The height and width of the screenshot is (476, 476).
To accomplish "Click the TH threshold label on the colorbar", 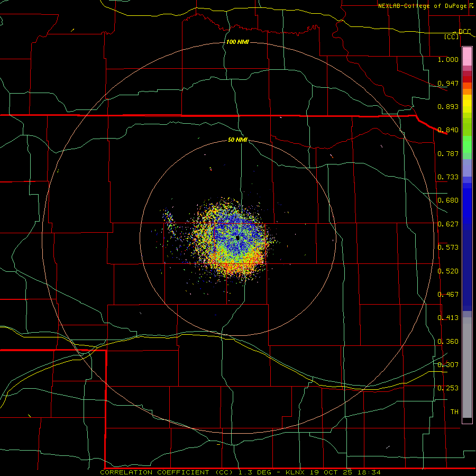I will point(454,412).
